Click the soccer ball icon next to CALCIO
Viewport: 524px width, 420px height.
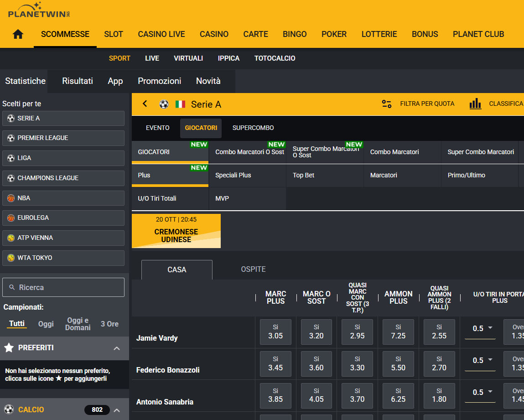click(9, 410)
